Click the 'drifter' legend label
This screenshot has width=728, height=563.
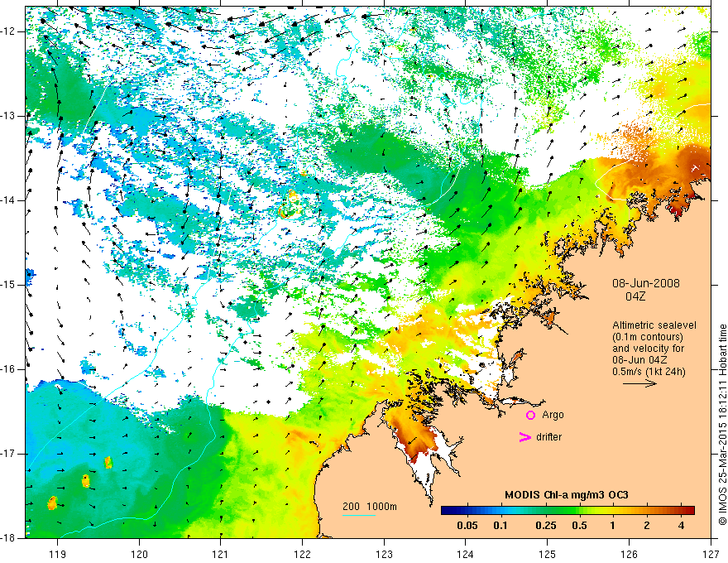(x=548, y=437)
